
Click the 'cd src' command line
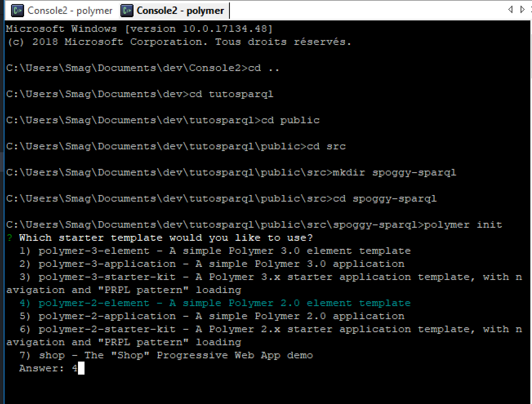tap(176, 147)
